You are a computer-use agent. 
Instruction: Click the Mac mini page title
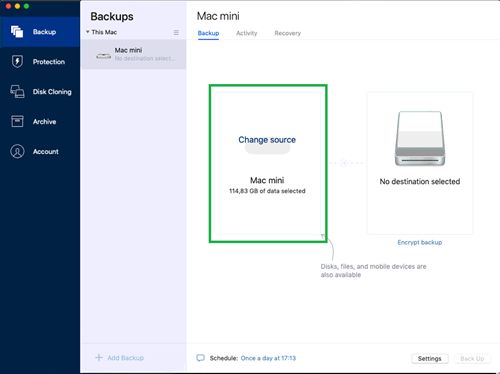coord(218,16)
